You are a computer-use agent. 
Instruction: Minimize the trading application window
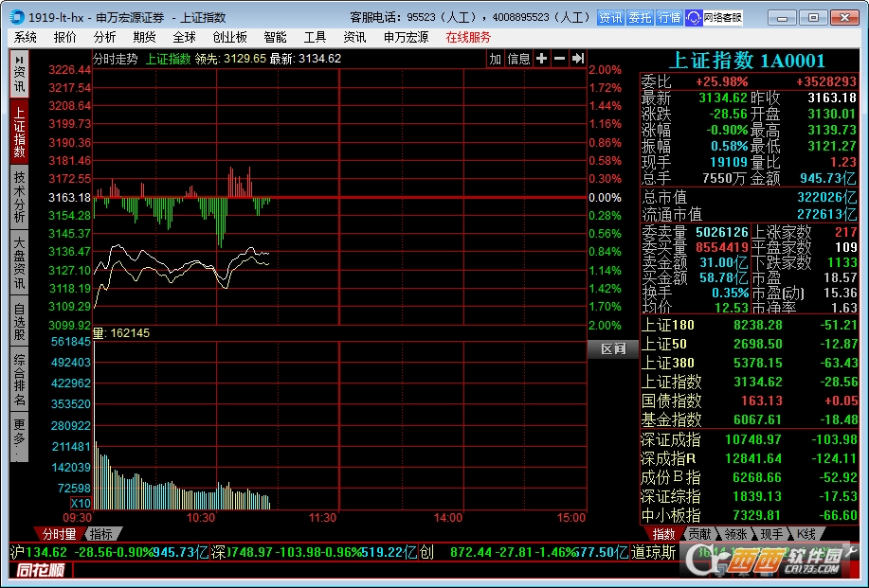point(782,18)
